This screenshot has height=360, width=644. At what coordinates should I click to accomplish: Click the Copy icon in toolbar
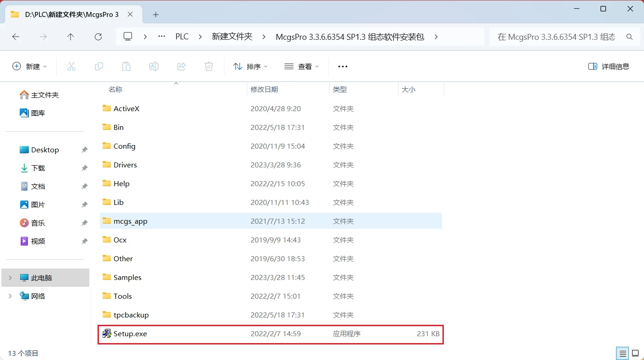[99, 66]
